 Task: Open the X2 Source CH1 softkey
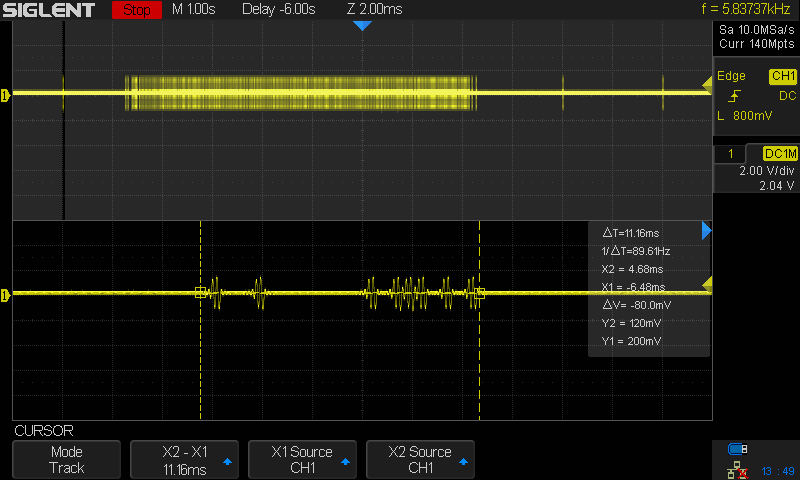[420, 460]
